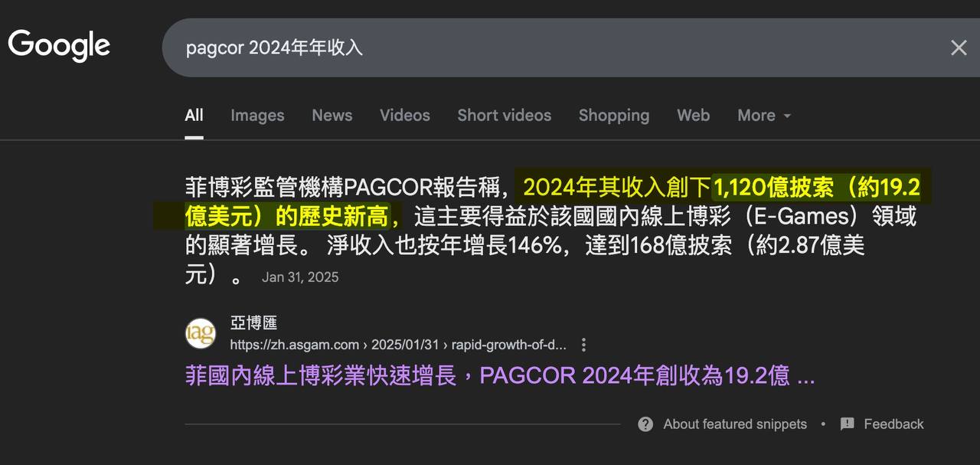Open the 菲國內線上博彩業快速增長 result title
Image resolution: width=980 pixels, height=465 pixels.
click(x=499, y=376)
